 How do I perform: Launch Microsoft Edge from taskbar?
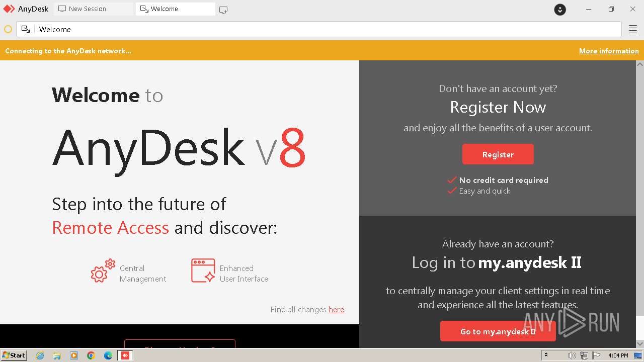pos(108,355)
